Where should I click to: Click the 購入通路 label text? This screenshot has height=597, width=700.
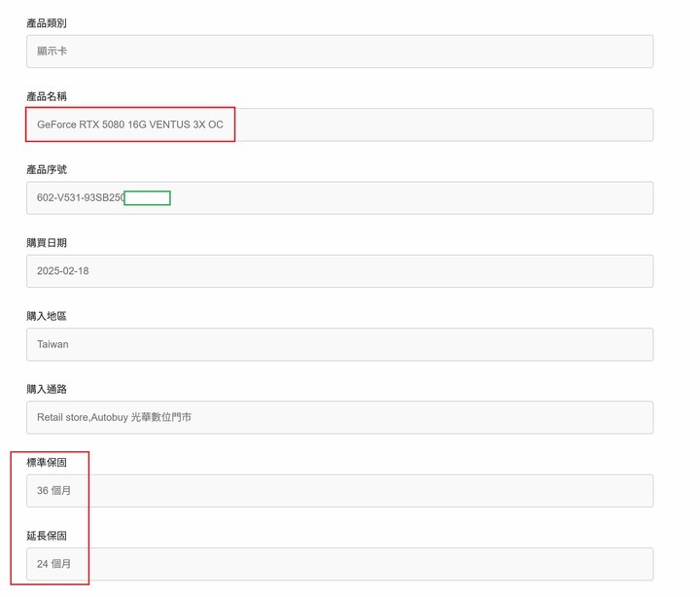pyautogui.click(x=47, y=389)
